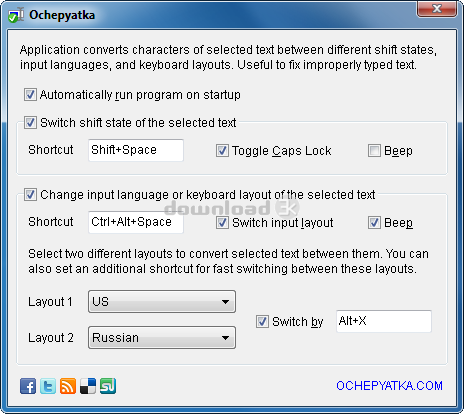Open the RSS feed icon
Viewport: 464px width, 414px height.
(68, 386)
